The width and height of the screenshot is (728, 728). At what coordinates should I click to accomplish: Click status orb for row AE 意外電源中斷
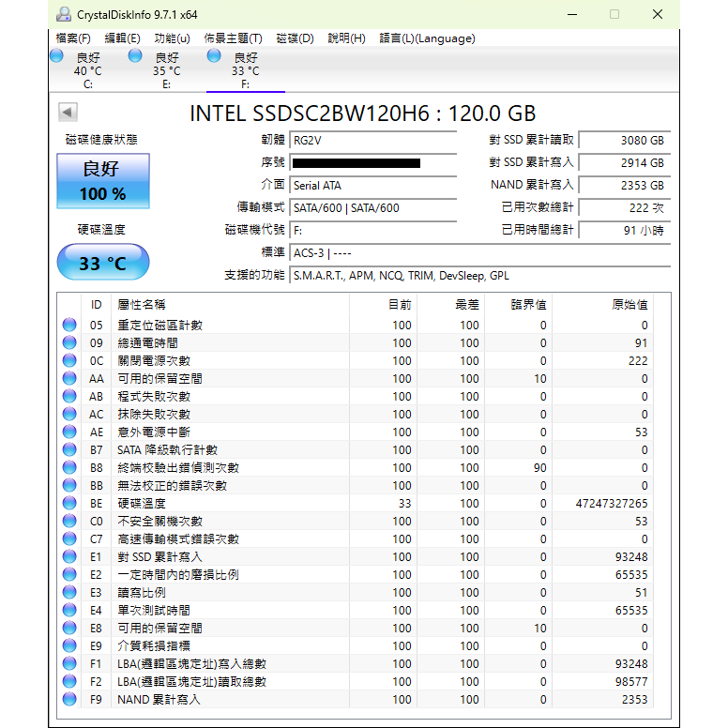point(69,432)
